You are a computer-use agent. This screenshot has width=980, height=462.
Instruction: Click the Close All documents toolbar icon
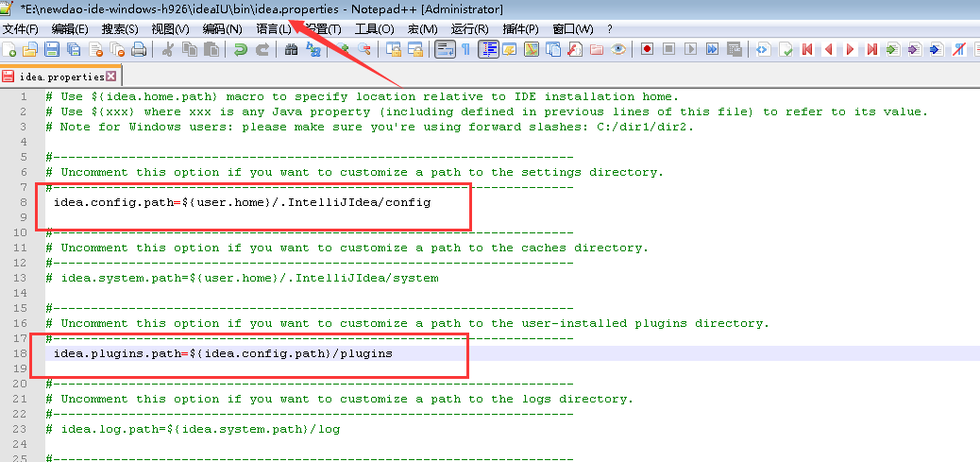coord(117,49)
